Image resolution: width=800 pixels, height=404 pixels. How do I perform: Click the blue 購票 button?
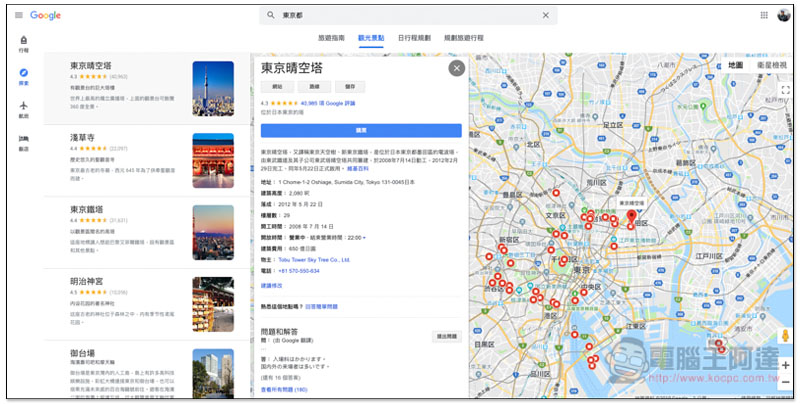pos(361,131)
